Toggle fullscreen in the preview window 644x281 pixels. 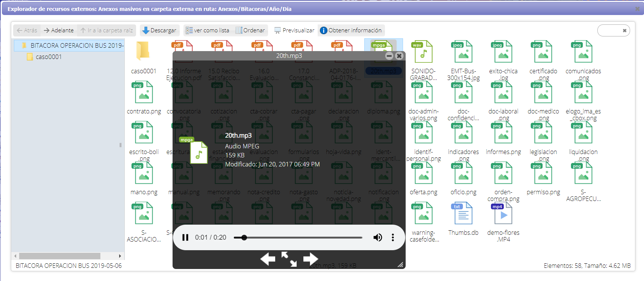pyautogui.click(x=289, y=259)
